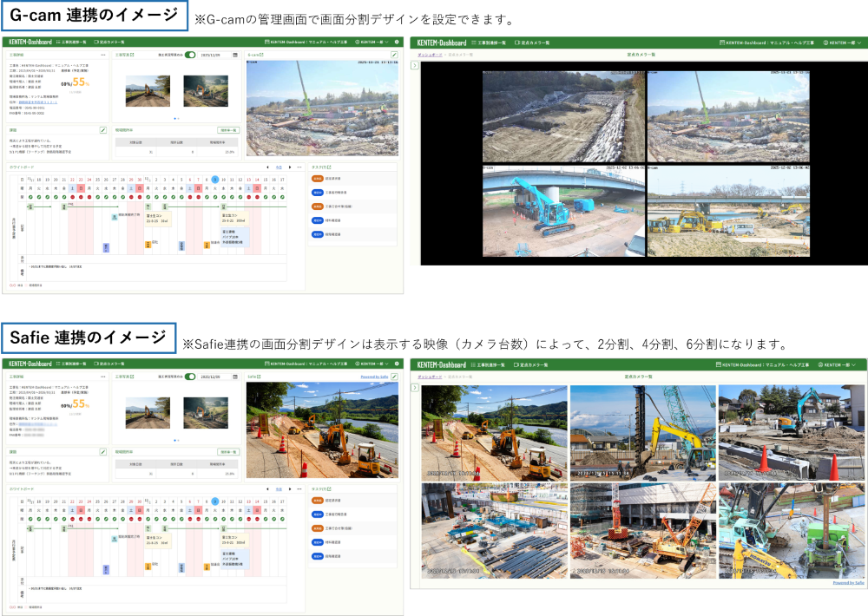The image size is (868, 616).
Task: Click Powered by Safie link below Safie camera grid
Action: click(847, 582)
